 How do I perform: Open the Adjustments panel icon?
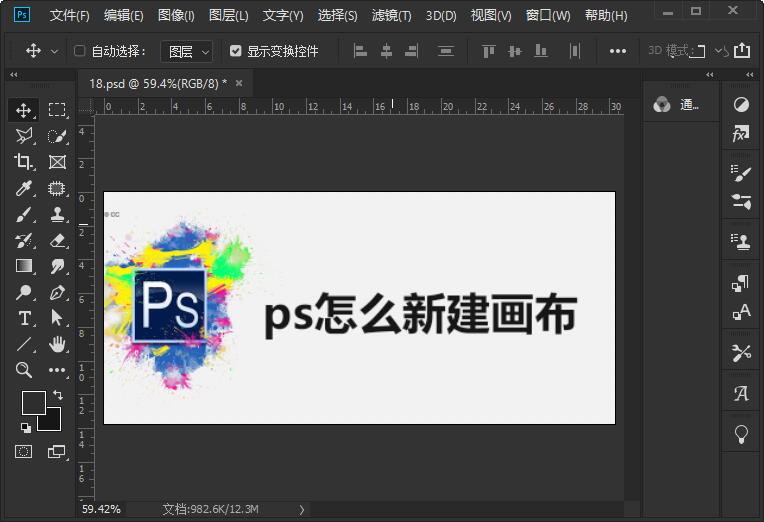[x=741, y=104]
